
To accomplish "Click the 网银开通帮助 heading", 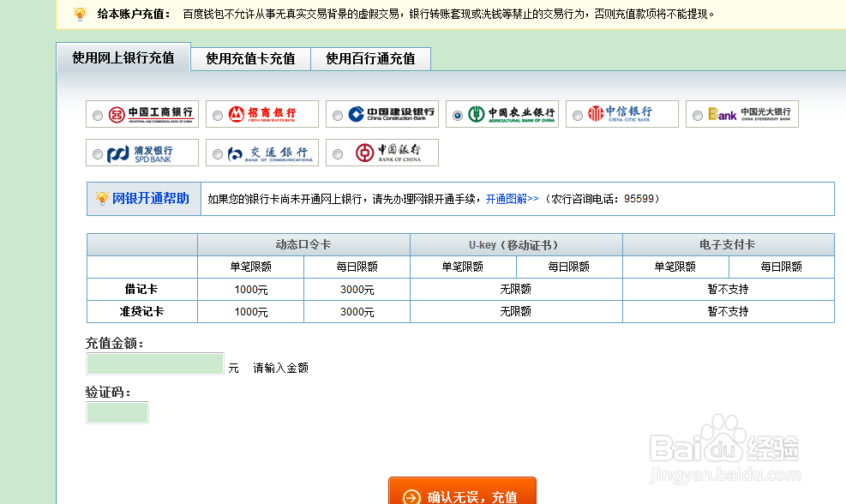I will [151, 199].
